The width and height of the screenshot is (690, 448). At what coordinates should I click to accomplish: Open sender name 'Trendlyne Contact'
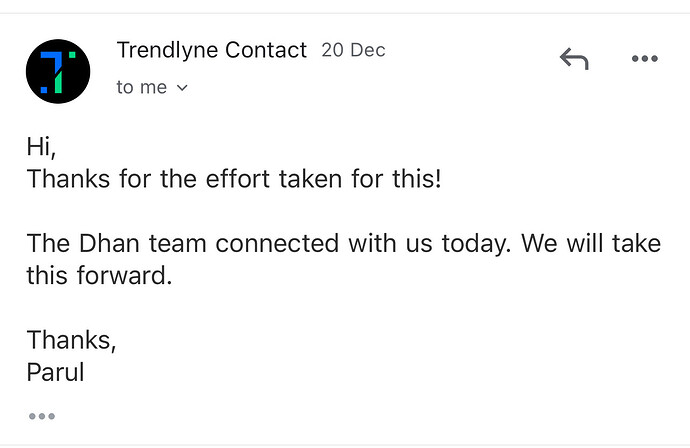pyautogui.click(x=211, y=50)
